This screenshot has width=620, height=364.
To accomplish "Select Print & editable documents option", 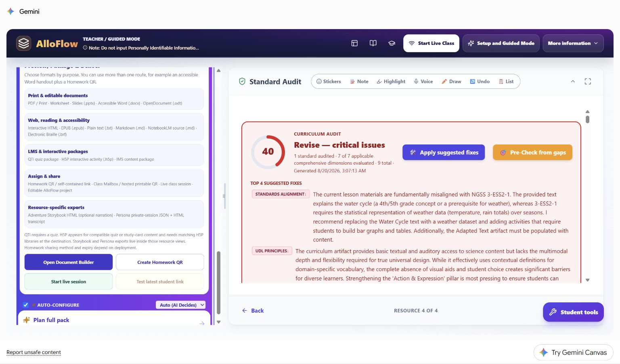I will pos(114,99).
